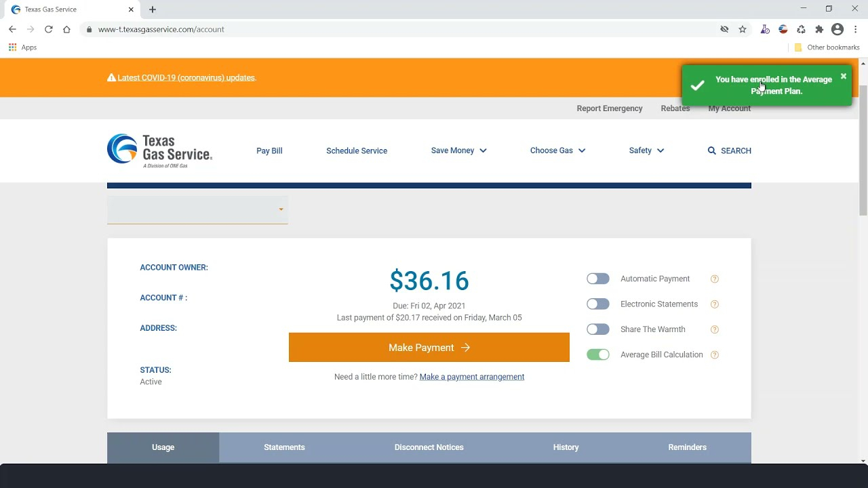
Task: Close the Texas Gas Service tab
Action: 132,9
